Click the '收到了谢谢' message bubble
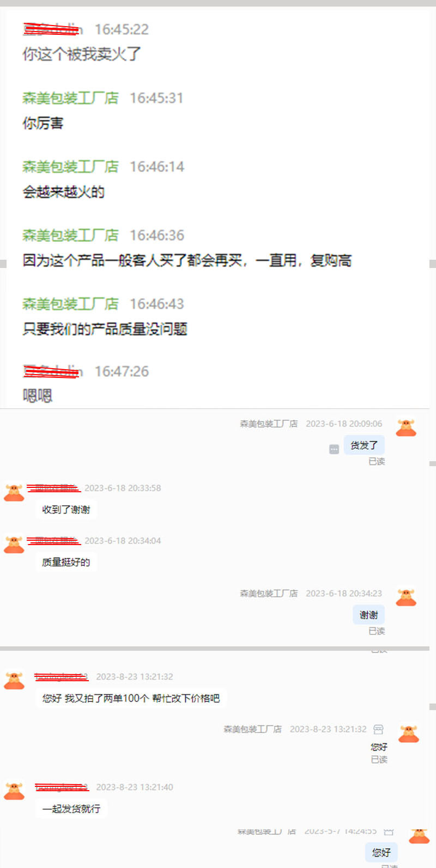The height and width of the screenshot is (868, 436). pos(66,510)
